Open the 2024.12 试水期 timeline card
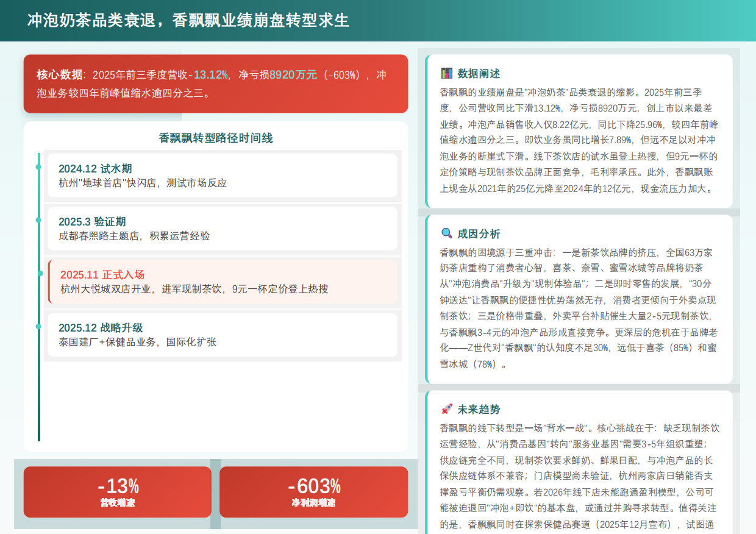This screenshot has height=534, width=756. click(x=223, y=175)
